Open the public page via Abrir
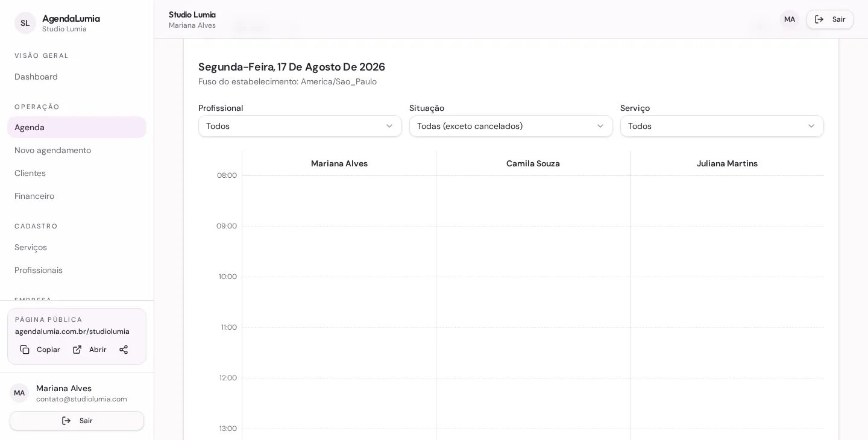Image resolution: width=868 pixels, height=440 pixels. [90, 350]
